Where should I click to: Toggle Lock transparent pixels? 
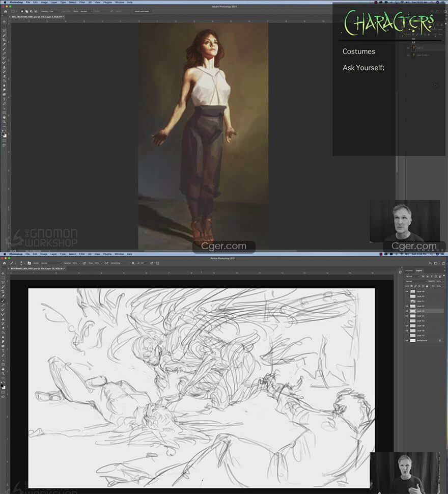pyautogui.click(x=411, y=286)
